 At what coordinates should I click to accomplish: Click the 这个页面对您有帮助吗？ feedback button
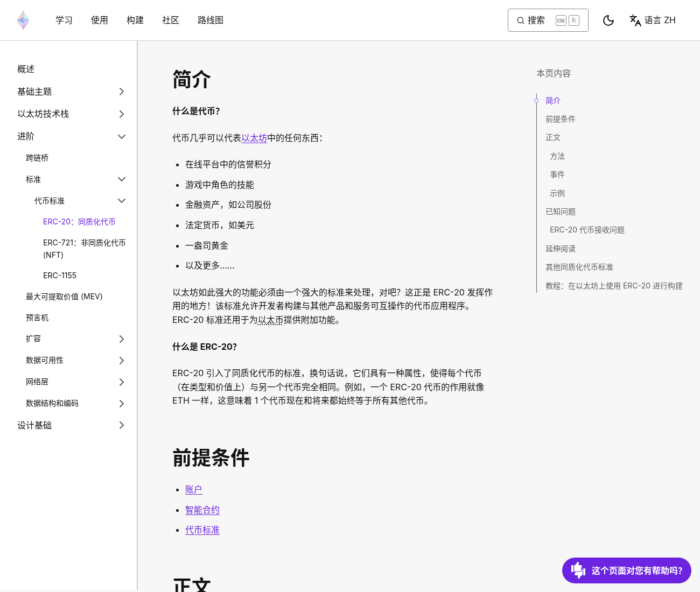tap(627, 570)
